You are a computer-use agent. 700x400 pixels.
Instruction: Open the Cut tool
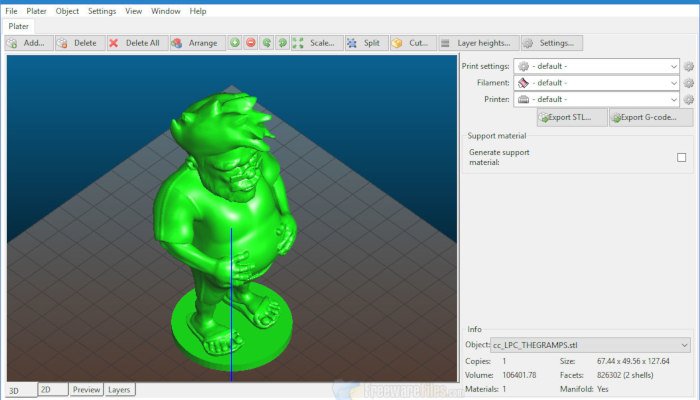click(x=410, y=43)
